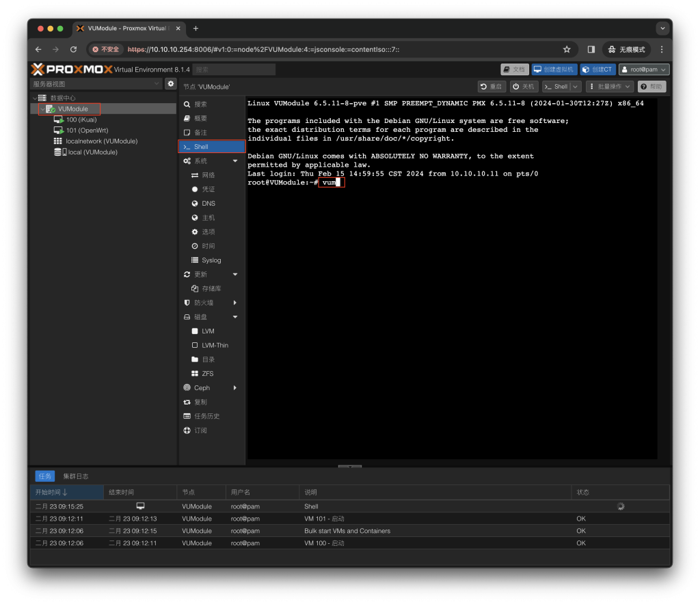Image resolution: width=700 pixels, height=604 pixels.
Task: Open the Syslog panel
Action: (211, 260)
